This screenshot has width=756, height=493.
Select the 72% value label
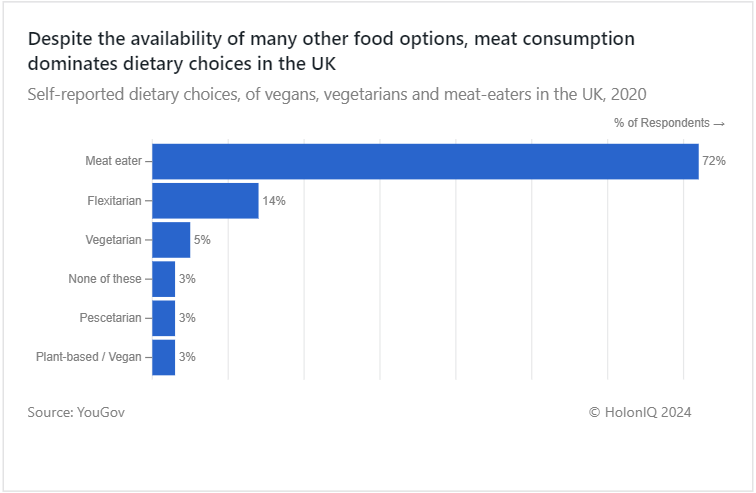[714, 161]
